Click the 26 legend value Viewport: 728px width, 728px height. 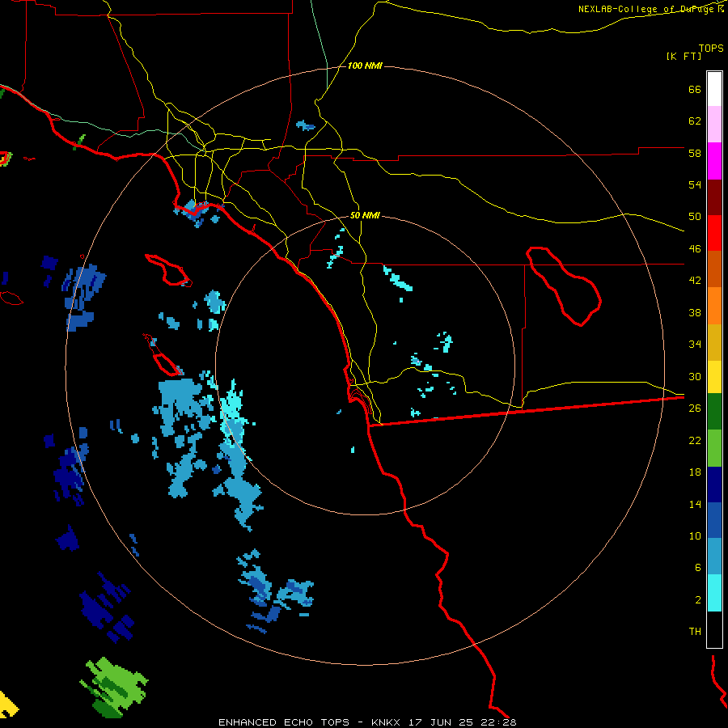coord(695,408)
